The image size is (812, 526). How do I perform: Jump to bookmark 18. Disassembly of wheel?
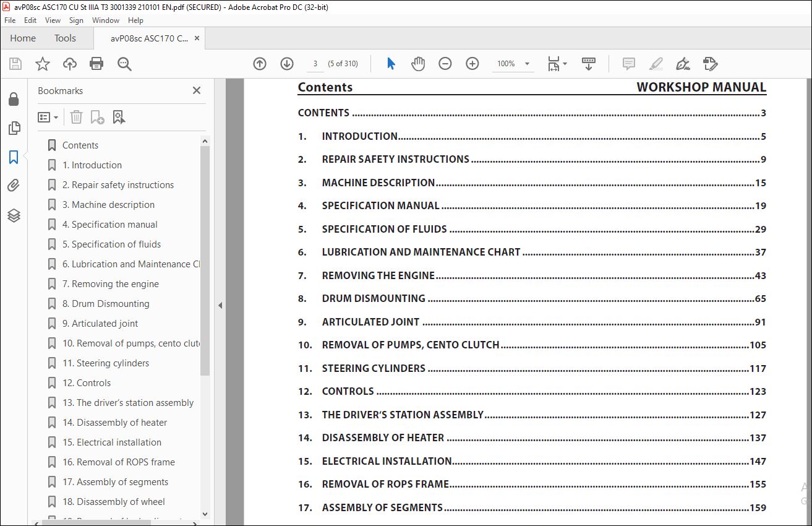point(114,502)
